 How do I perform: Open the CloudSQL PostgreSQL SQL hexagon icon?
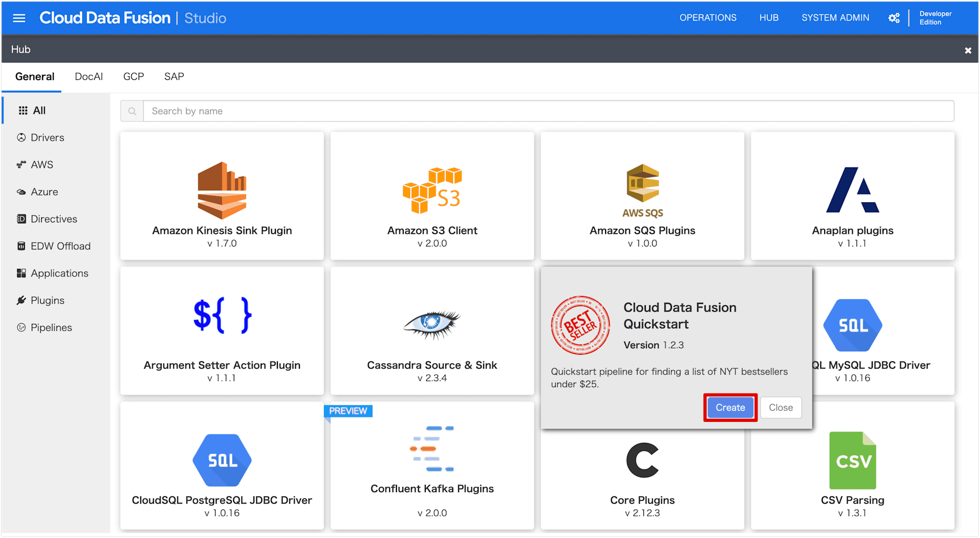coord(222,460)
